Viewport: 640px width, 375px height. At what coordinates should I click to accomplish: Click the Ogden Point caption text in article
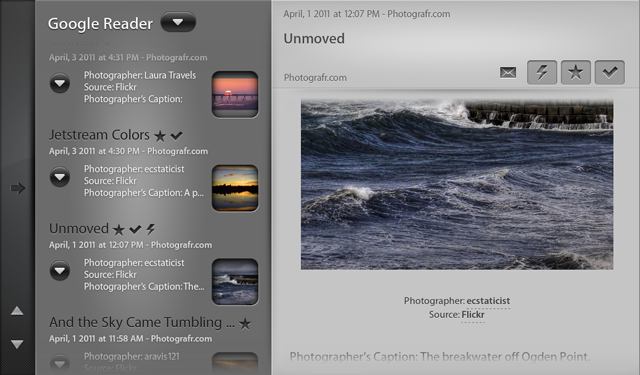coord(440,357)
